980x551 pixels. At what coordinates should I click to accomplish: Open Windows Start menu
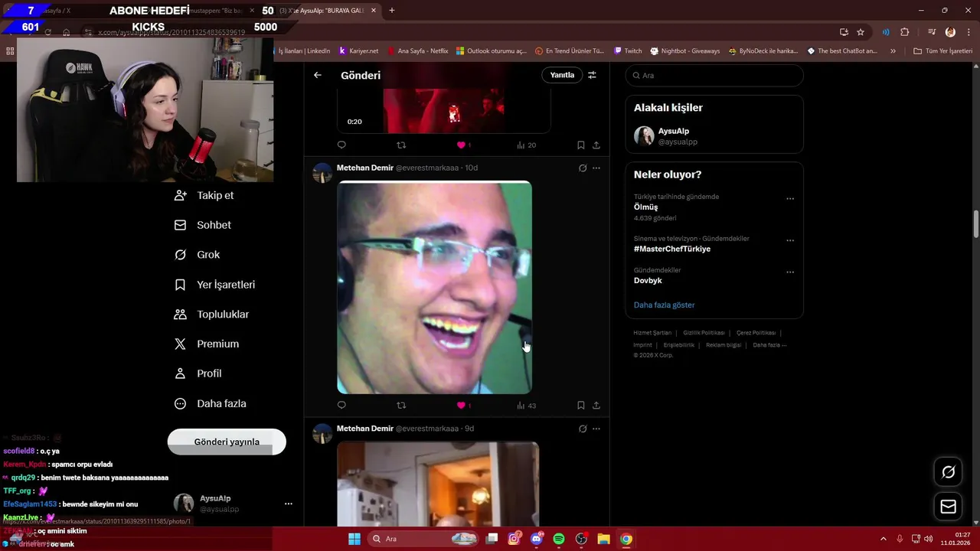click(x=354, y=539)
